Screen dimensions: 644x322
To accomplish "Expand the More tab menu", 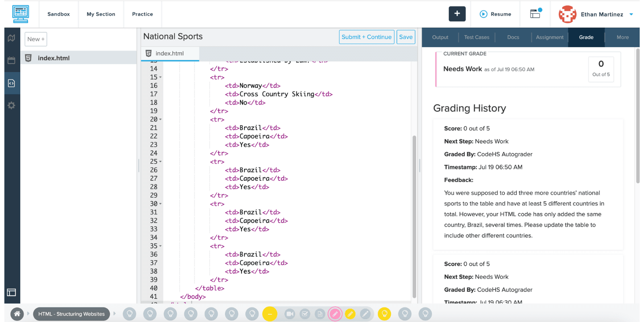I will [x=622, y=37].
